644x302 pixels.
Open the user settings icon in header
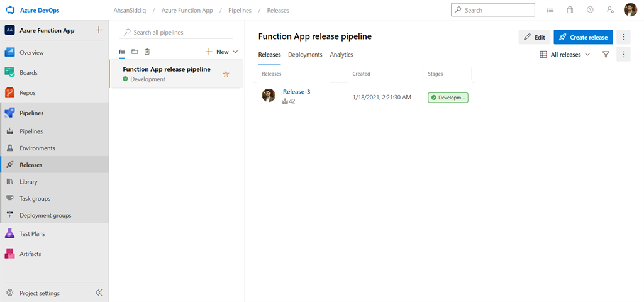[x=610, y=10]
